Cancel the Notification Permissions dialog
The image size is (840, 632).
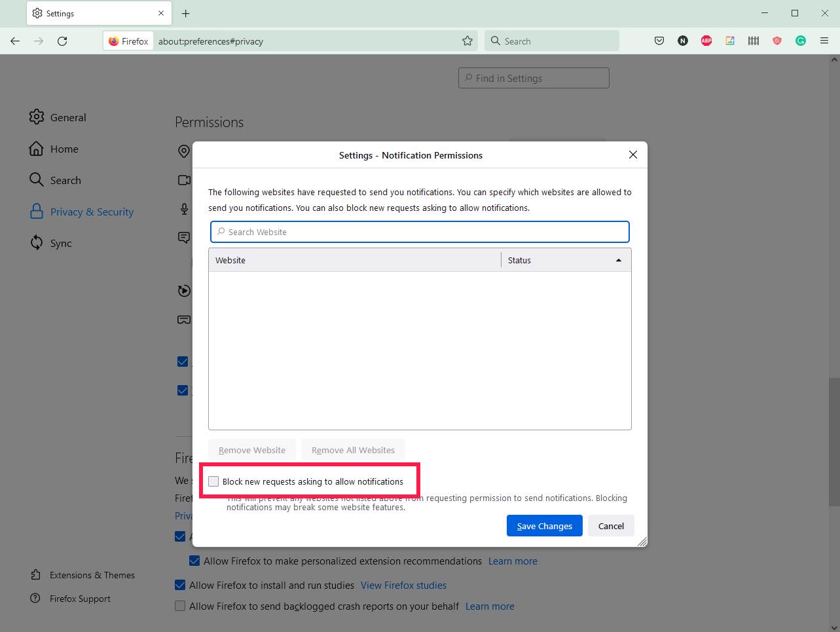[610, 526]
